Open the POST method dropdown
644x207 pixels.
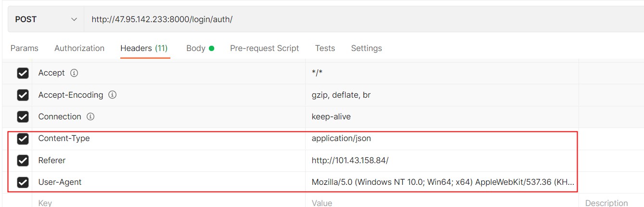(46, 20)
